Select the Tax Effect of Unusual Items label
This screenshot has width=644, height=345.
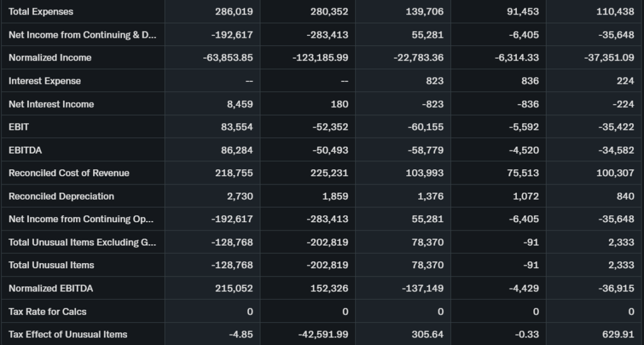[x=67, y=334]
